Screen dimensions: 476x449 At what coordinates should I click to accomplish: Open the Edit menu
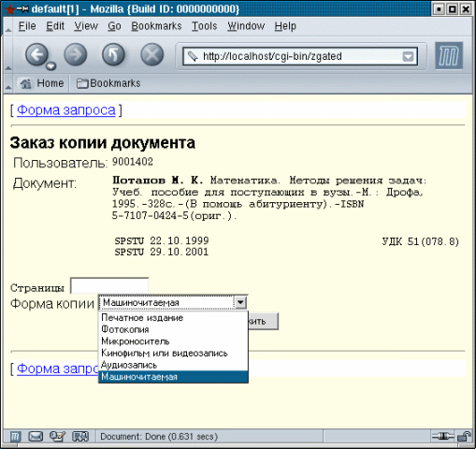click(x=55, y=26)
